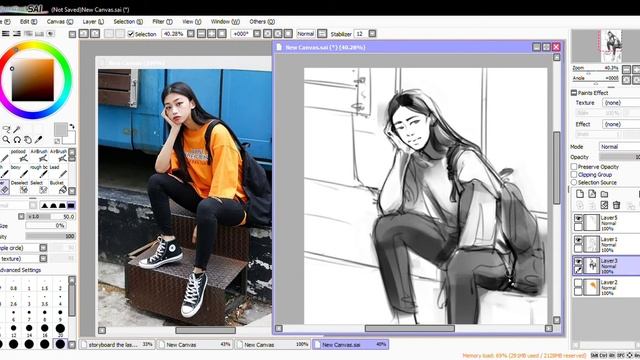The width and height of the screenshot is (640, 360).
Task: Delete layer with trash icon
Action: click(617, 205)
